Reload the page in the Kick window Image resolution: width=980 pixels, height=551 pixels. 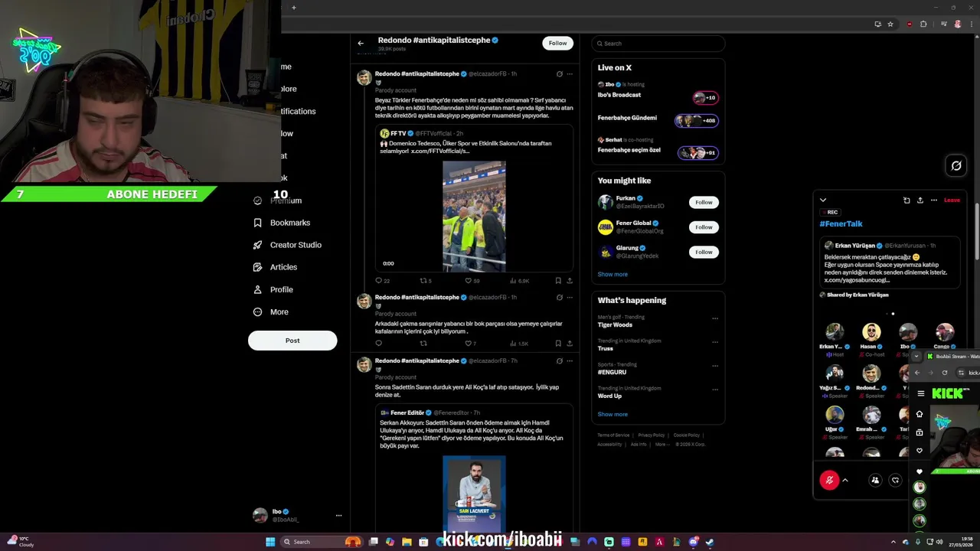(944, 373)
